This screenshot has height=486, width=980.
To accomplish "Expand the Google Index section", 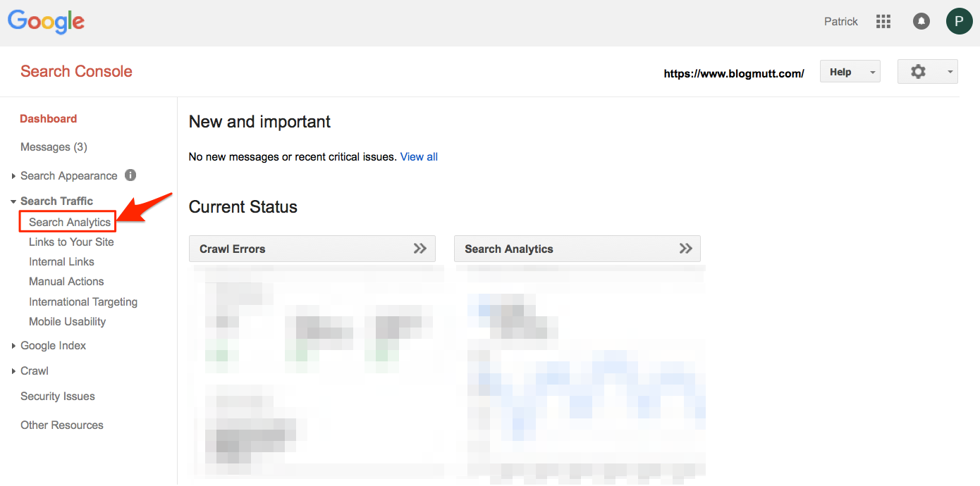I will pyautogui.click(x=13, y=346).
